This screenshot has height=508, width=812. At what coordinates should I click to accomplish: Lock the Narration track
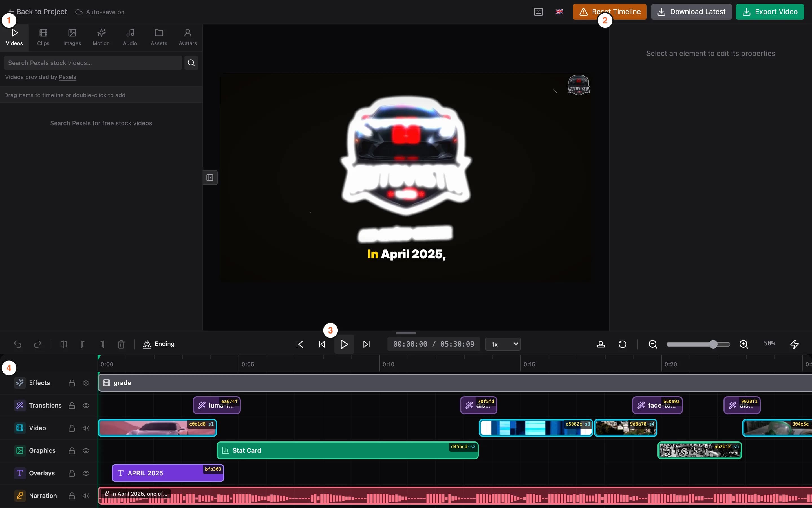[x=72, y=496]
